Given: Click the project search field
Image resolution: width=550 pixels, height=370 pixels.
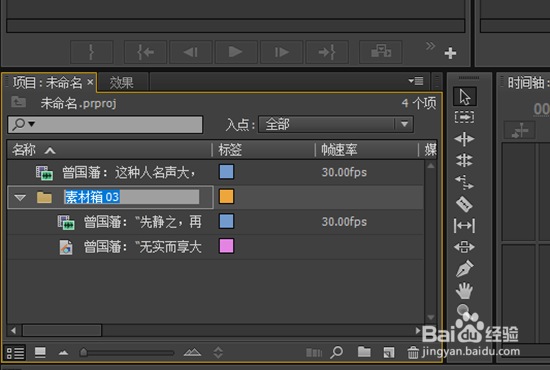Looking at the screenshot, I should coord(105,125).
